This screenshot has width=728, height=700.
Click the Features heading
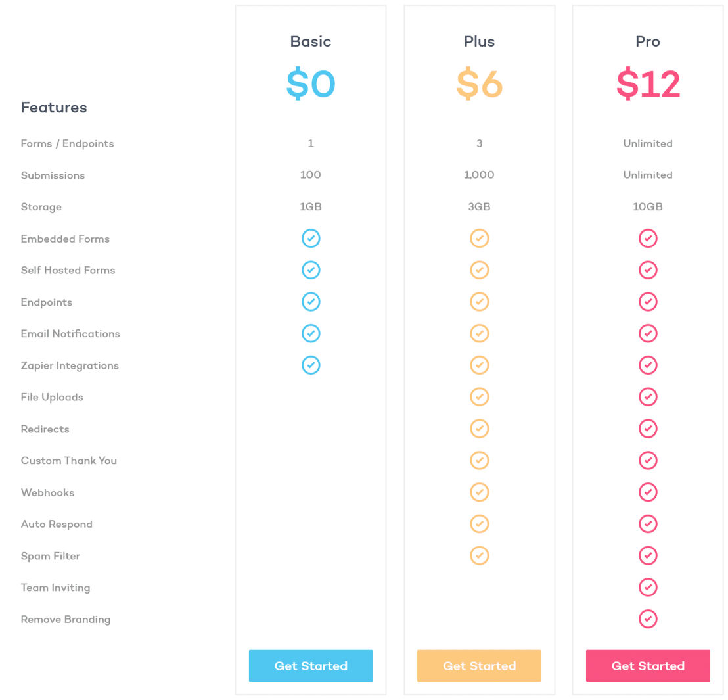point(54,107)
